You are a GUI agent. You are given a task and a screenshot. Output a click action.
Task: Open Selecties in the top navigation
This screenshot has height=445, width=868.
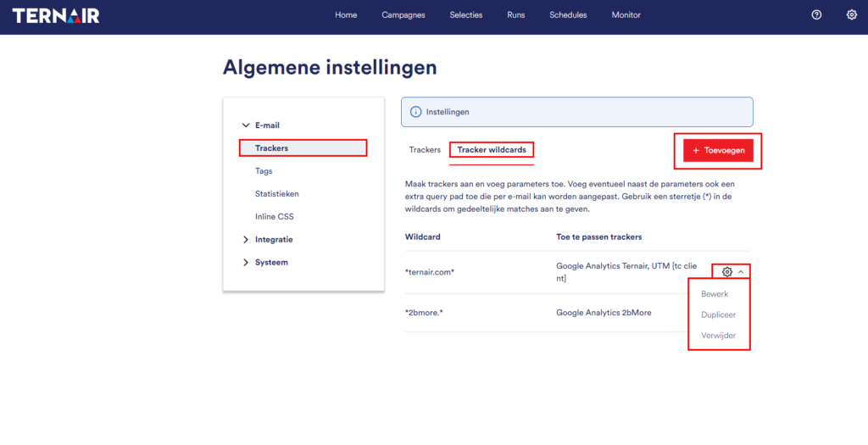466,15
